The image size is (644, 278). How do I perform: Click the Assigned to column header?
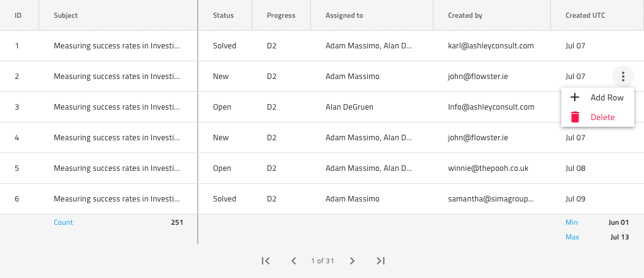pos(349,15)
